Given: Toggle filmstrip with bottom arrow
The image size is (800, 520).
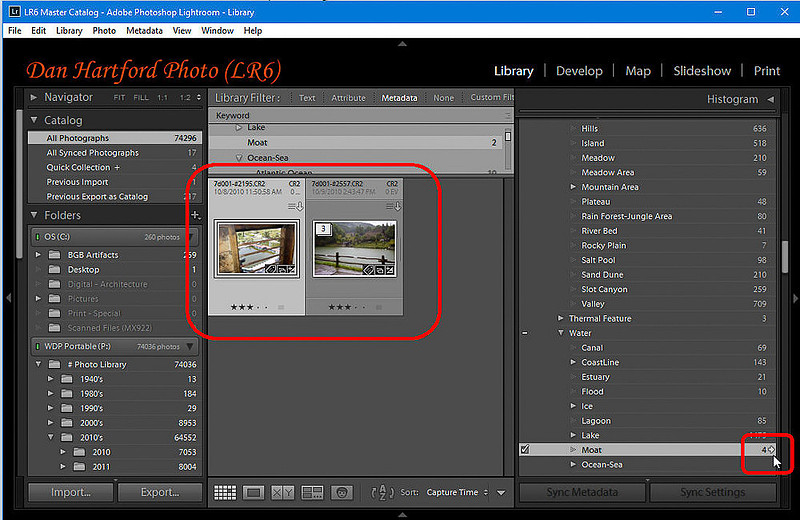Looking at the screenshot, I should [x=402, y=515].
